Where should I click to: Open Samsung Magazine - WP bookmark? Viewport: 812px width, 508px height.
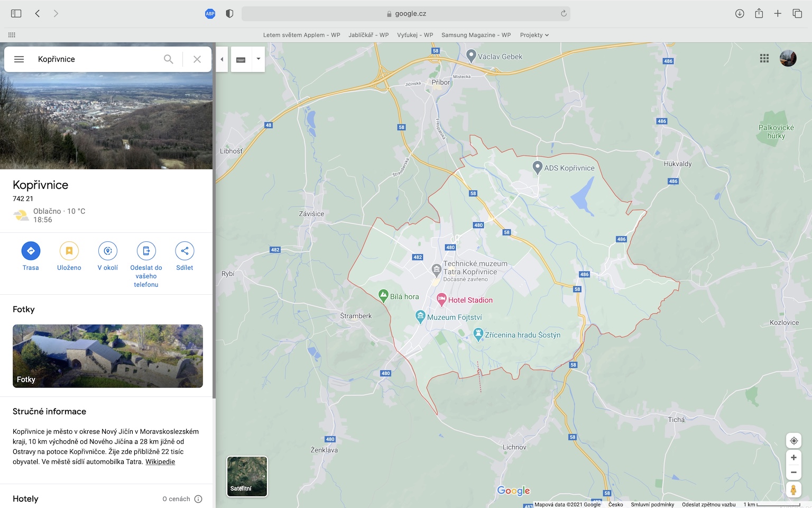[476, 35]
